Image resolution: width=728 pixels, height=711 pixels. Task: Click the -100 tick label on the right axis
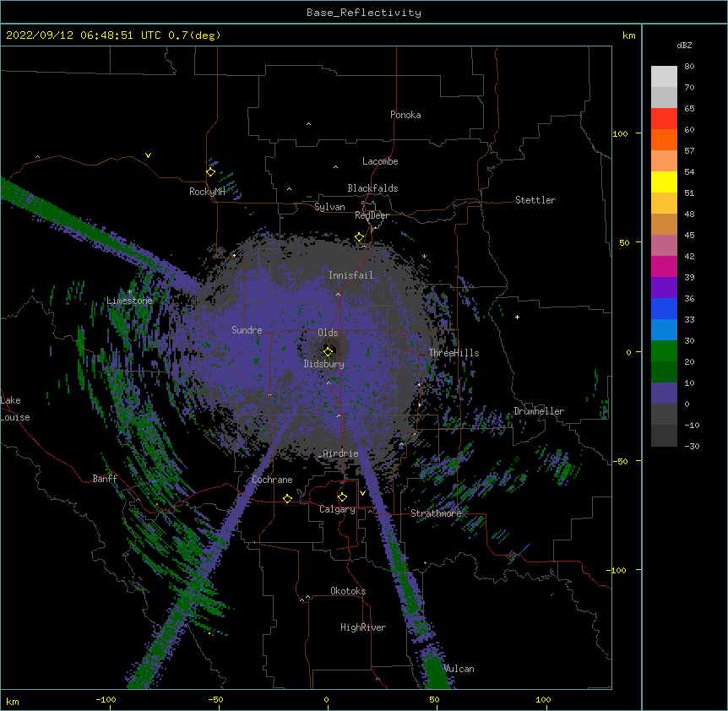[x=617, y=570]
